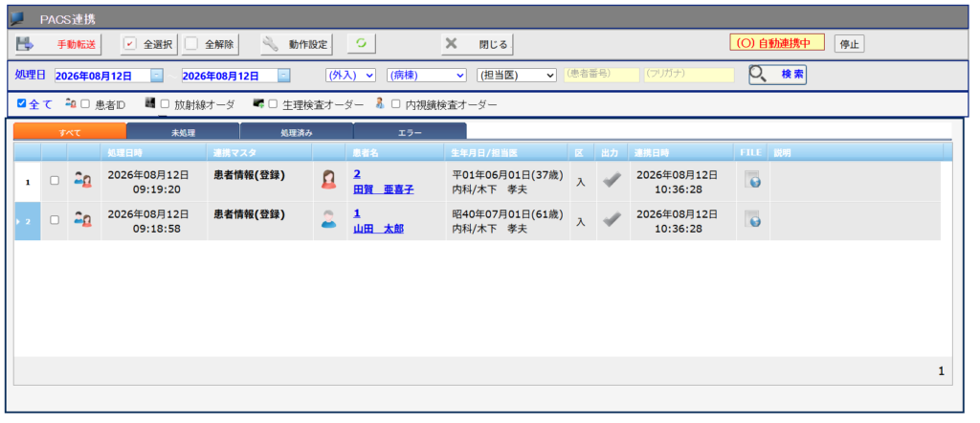This screenshot has height=423, width=980.
Task: Open the 田賀 亜喜子 patient link
Action: point(383,189)
